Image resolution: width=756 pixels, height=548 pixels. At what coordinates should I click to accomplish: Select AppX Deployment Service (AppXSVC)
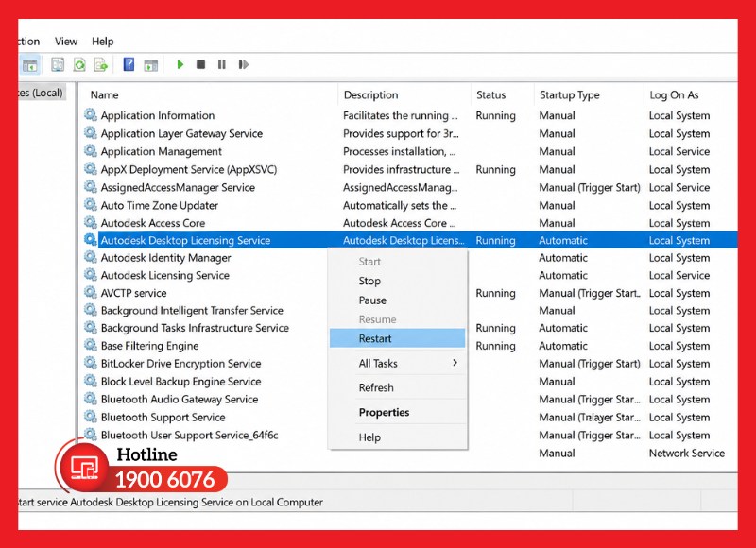[410, 169]
